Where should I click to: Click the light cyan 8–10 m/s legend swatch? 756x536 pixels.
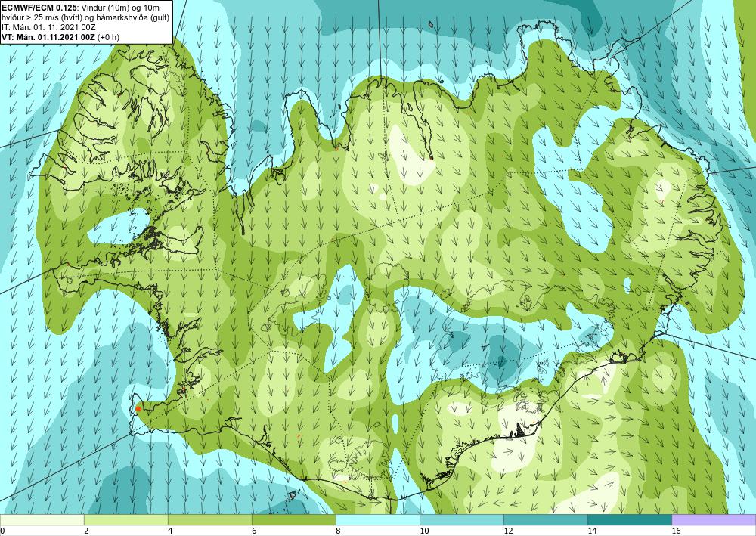pos(378,520)
